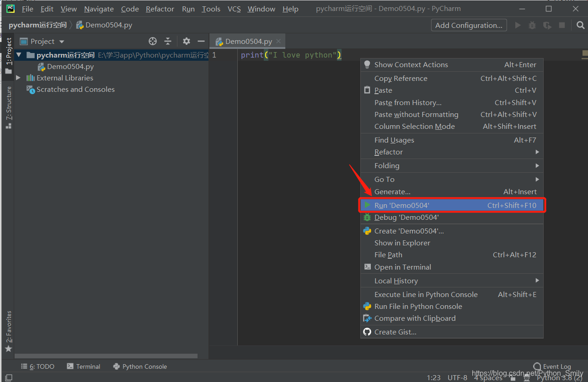Expand the Local History submenu
The height and width of the screenshot is (382, 588).
pyautogui.click(x=452, y=281)
